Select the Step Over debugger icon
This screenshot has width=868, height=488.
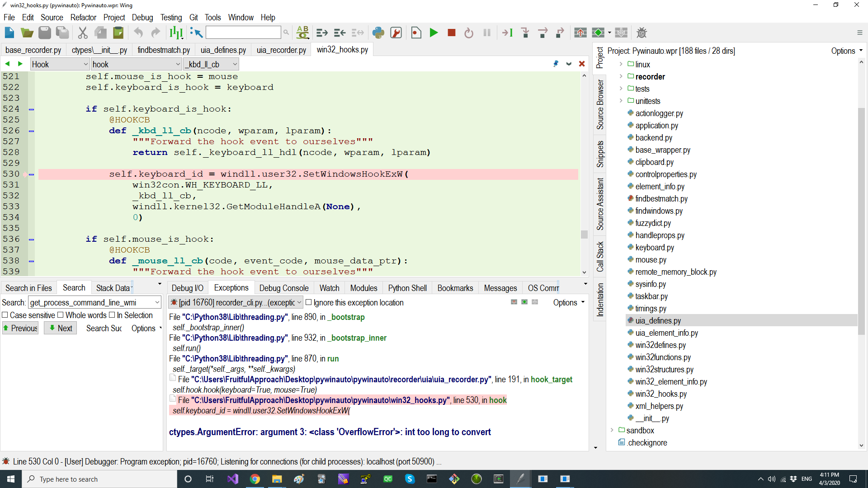tap(543, 33)
